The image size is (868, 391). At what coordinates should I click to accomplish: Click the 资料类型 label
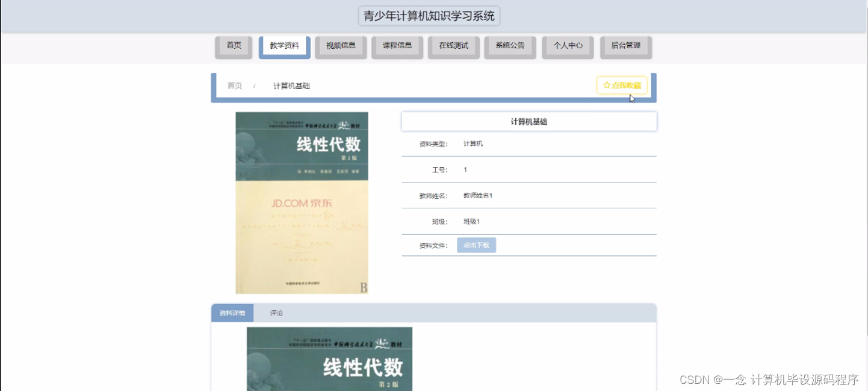point(433,144)
